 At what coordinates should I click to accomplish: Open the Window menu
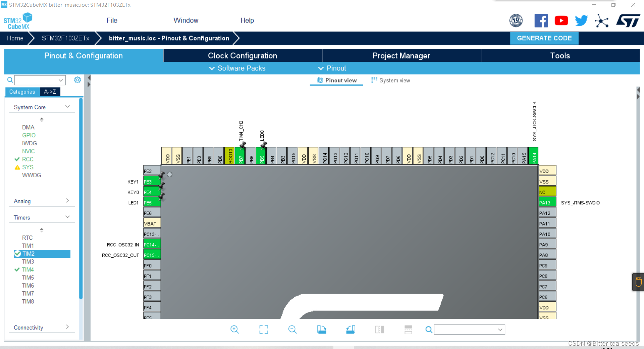coord(186,20)
